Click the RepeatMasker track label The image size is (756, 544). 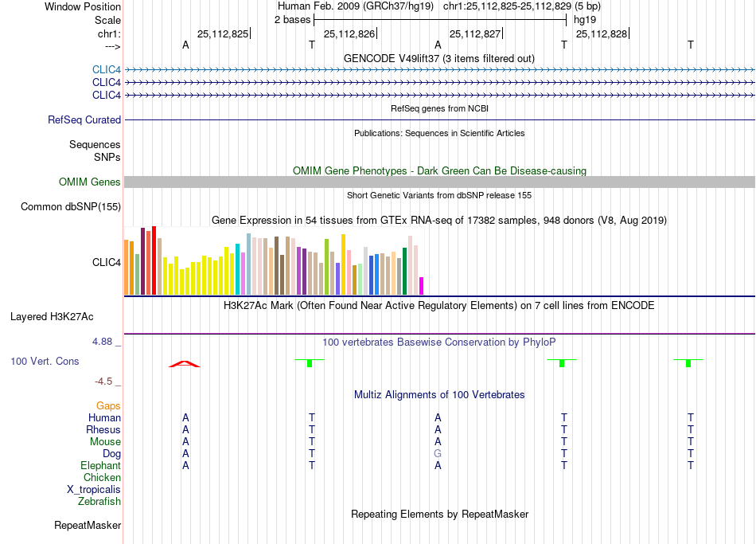point(88,525)
